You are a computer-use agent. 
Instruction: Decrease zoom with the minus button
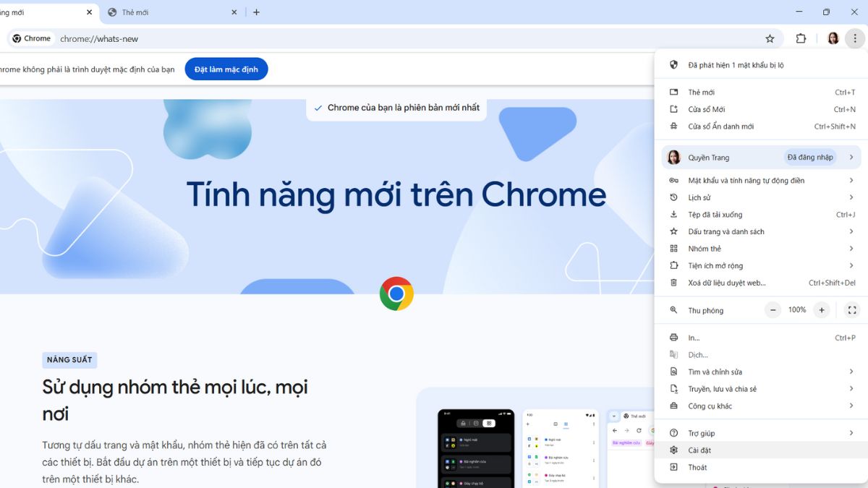(x=773, y=310)
